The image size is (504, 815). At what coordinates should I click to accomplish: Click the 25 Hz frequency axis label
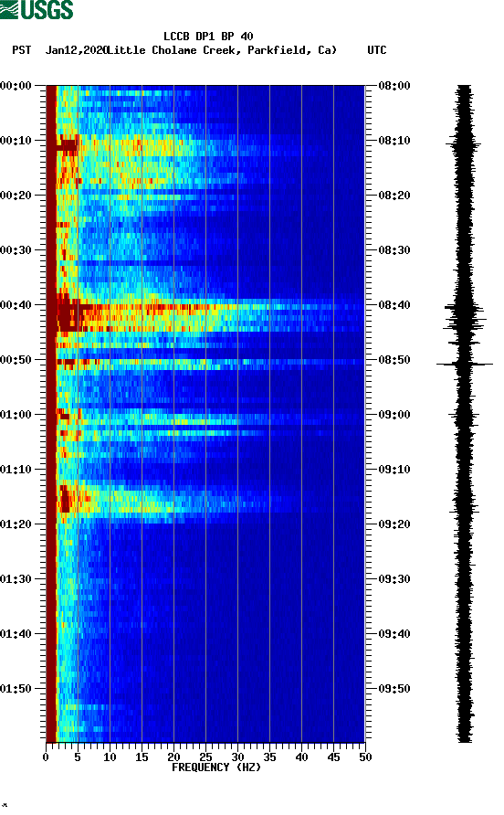pyautogui.click(x=205, y=757)
